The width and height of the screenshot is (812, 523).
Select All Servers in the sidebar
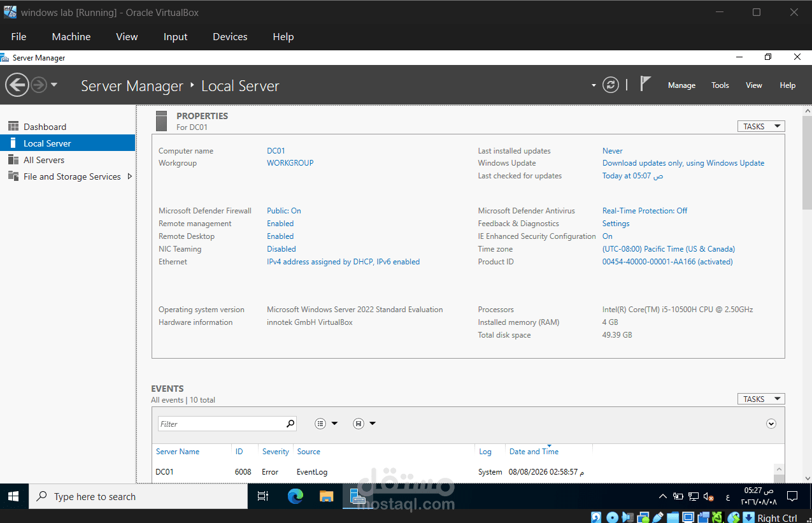coord(68,160)
